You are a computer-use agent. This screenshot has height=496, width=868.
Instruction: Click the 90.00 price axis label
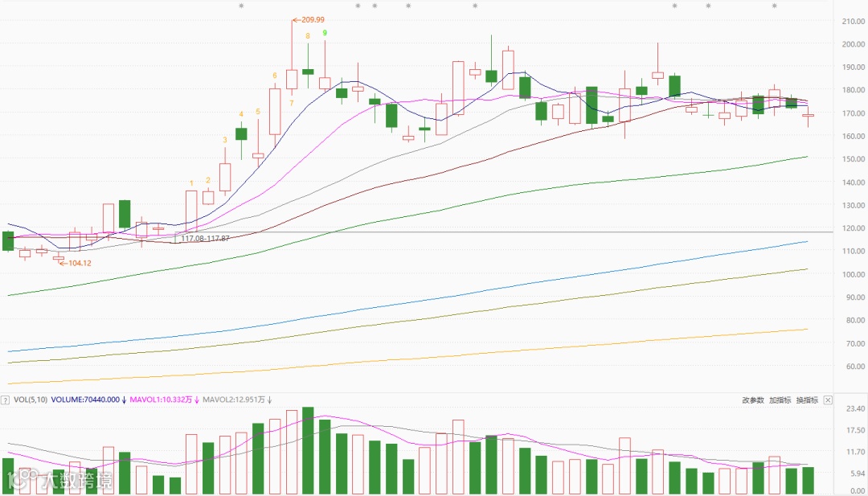click(854, 297)
